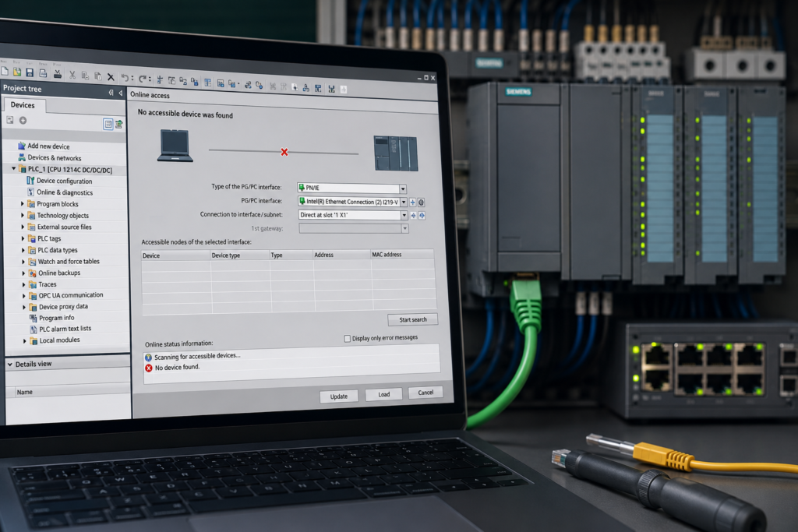Click the Paste icon in the toolbar

click(x=97, y=76)
